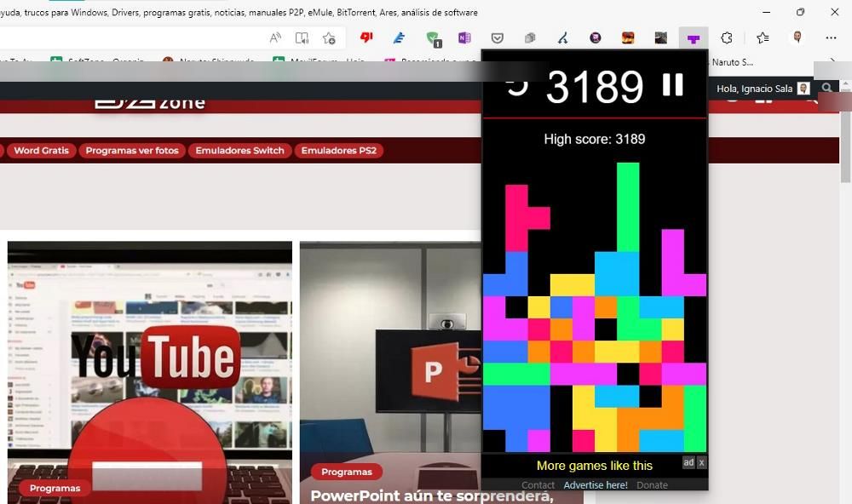Open Immersive Reader book icon
Viewport: 852px width, 504px height.
point(302,38)
